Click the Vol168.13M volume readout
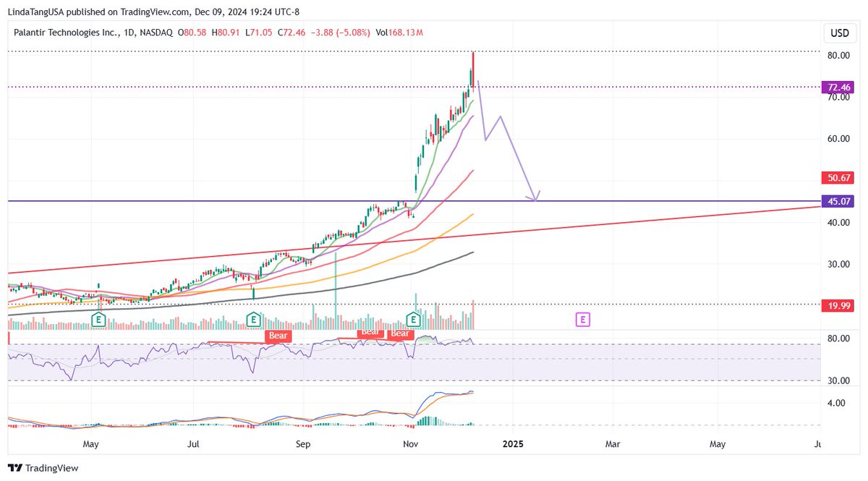Image resolution: width=868 pixels, height=481 pixels. [399, 33]
